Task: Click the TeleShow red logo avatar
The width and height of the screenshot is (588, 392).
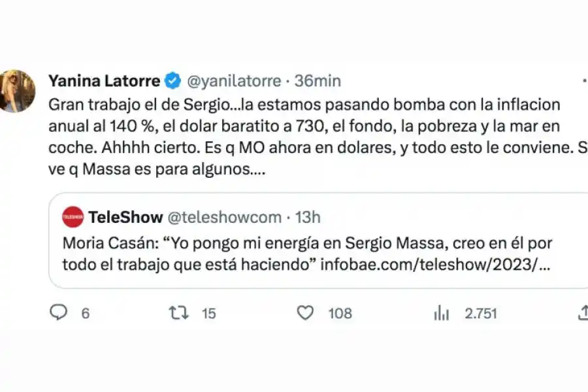Action: pos(74,216)
